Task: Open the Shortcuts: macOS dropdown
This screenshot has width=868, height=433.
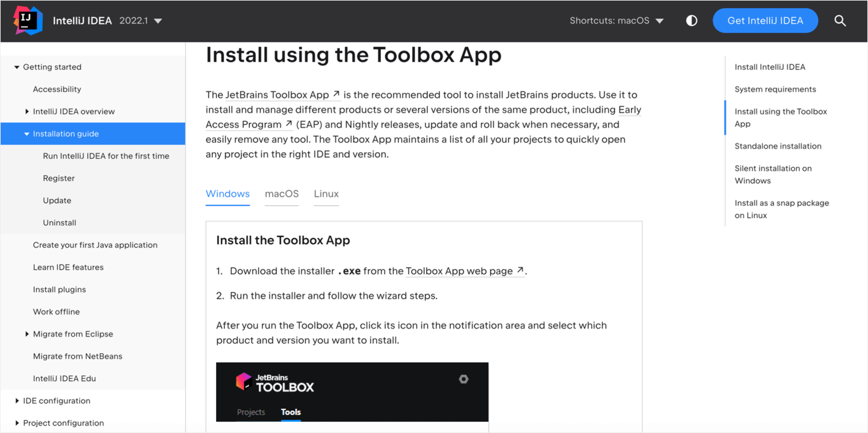Action: coord(617,21)
